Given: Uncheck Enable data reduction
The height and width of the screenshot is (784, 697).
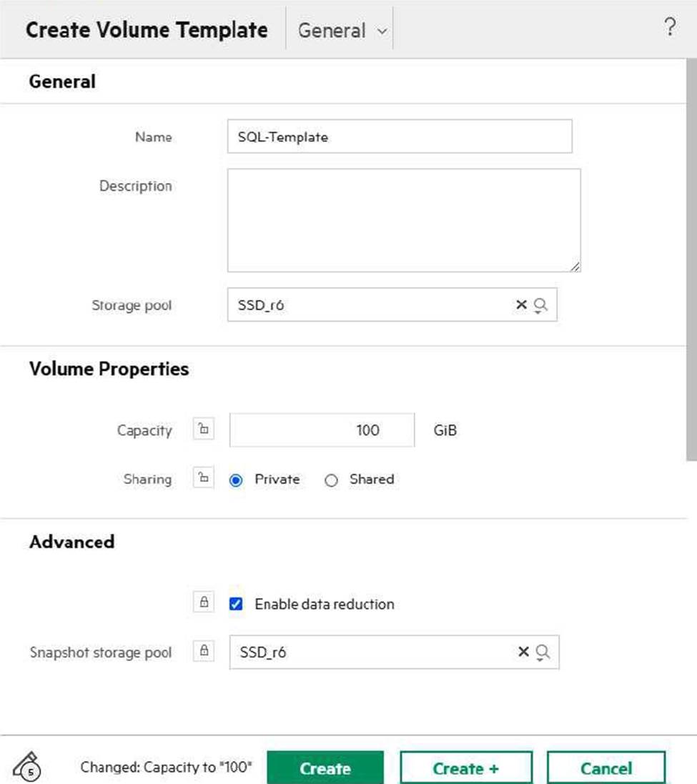Looking at the screenshot, I should pyautogui.click(x=236, y=604).
